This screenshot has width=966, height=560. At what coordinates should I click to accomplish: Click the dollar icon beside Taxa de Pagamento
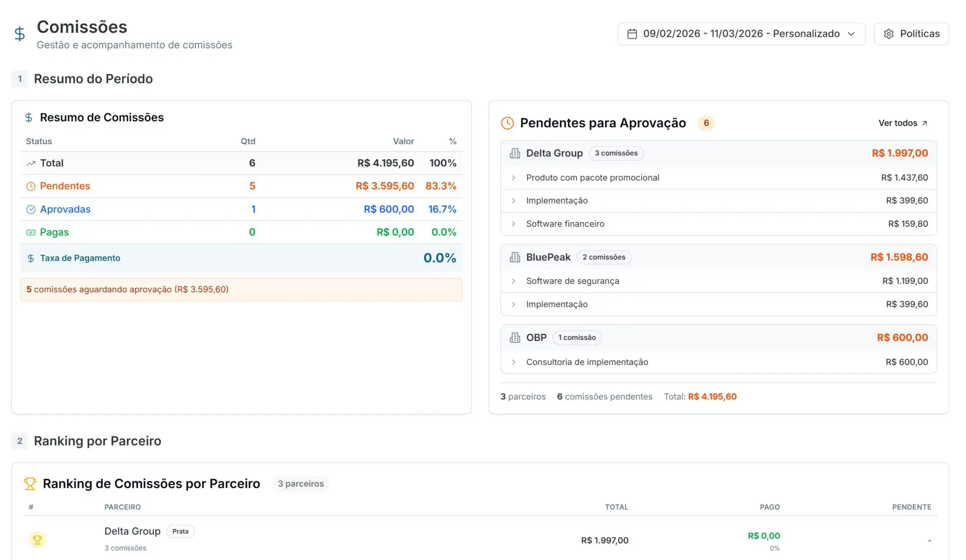[x=31, y=258]
